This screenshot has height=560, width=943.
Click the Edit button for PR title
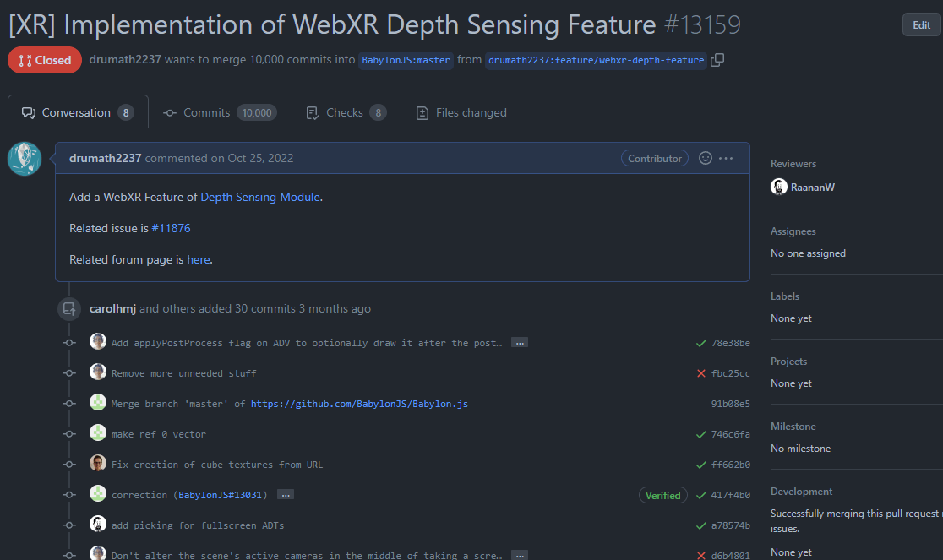921,24
